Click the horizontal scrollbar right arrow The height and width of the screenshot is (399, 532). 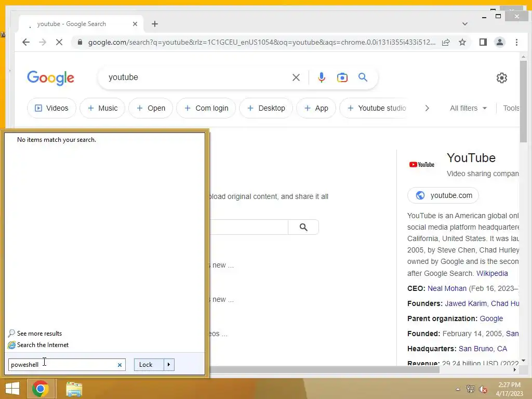[515, 369]
